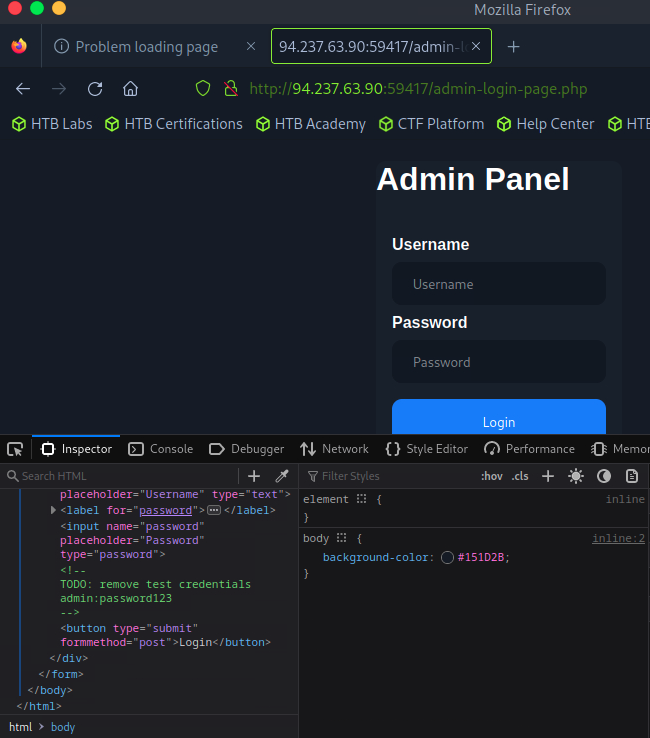This screenshot has height=738, width=650.
Task: Activate the element picker tool
Action: pos(15,449)
